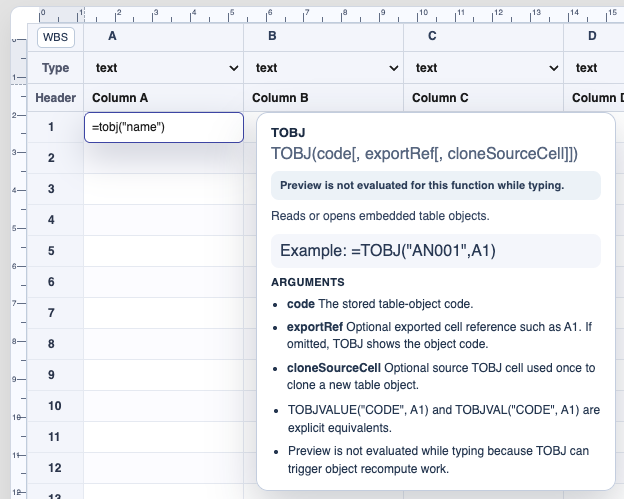The height and width of the screenshot is (499, 624).
Task: Select column B letter header
Action: coord(324,37)
